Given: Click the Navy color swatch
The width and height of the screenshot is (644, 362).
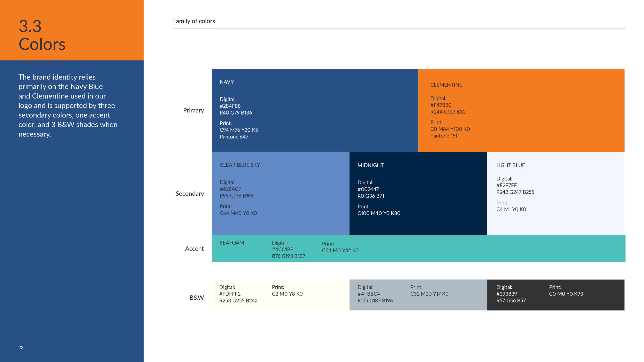Looking at the screenshot, I should 315,110.
